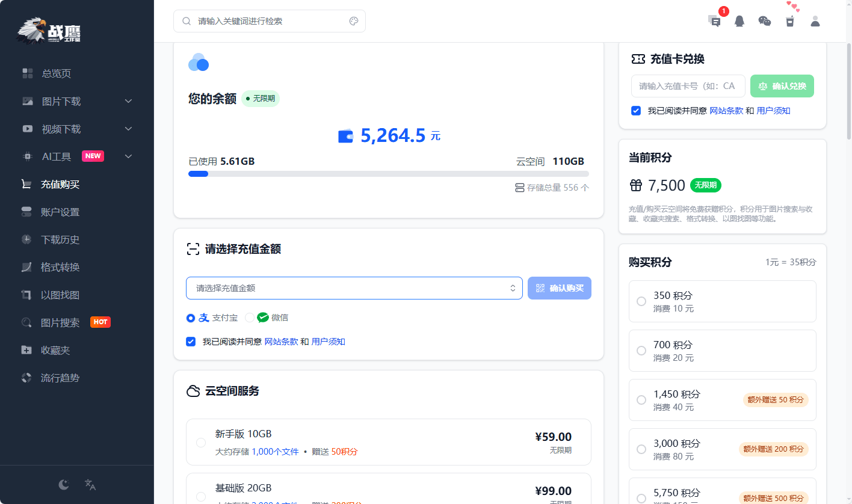Go to 下载历史 in the sidebar
The width and height of the screenshot is (852, 504).
tap(60, 239)
